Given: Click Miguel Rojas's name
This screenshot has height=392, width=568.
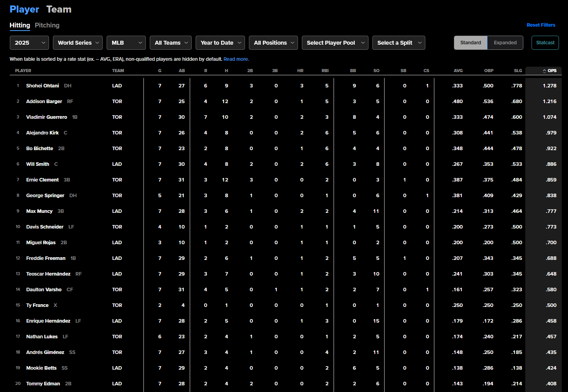Looking at the screenshot, I should (x=41, y=243).
